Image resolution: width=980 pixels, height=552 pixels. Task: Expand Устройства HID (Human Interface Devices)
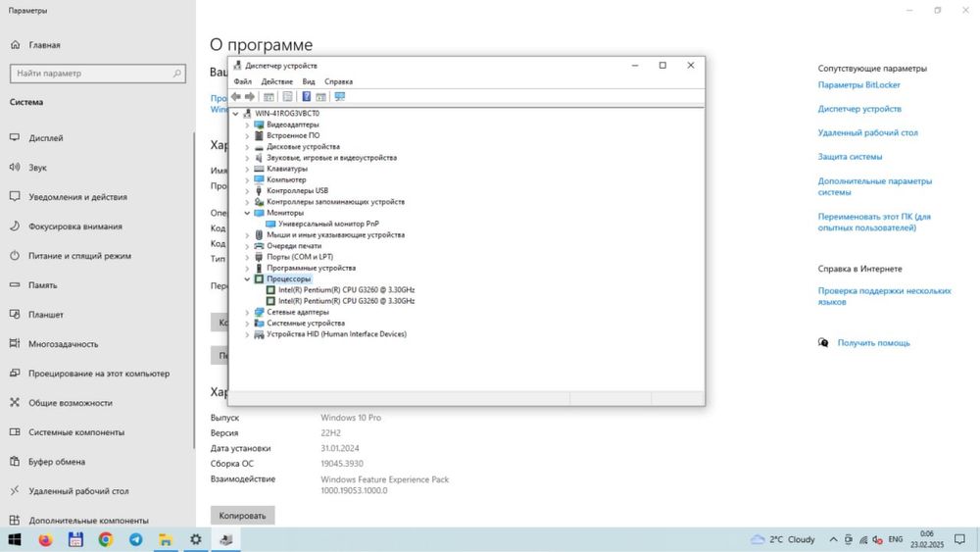(x=247, y=334)
